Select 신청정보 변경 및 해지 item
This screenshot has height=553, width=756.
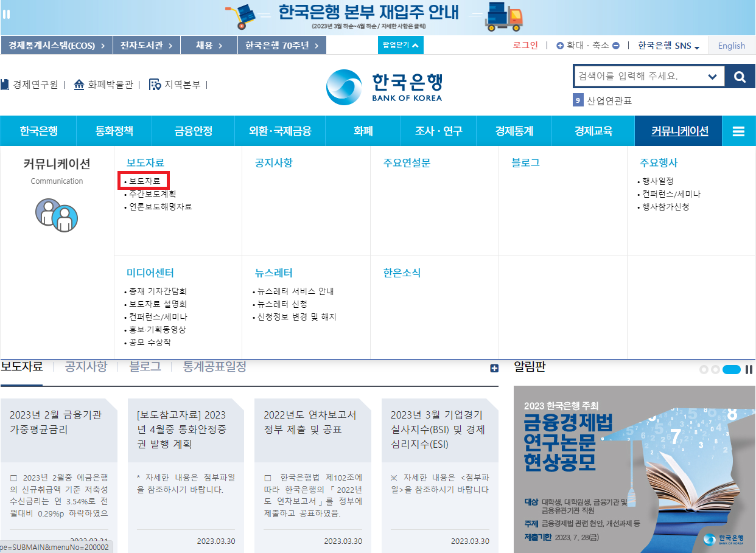[x=296, y=317]
